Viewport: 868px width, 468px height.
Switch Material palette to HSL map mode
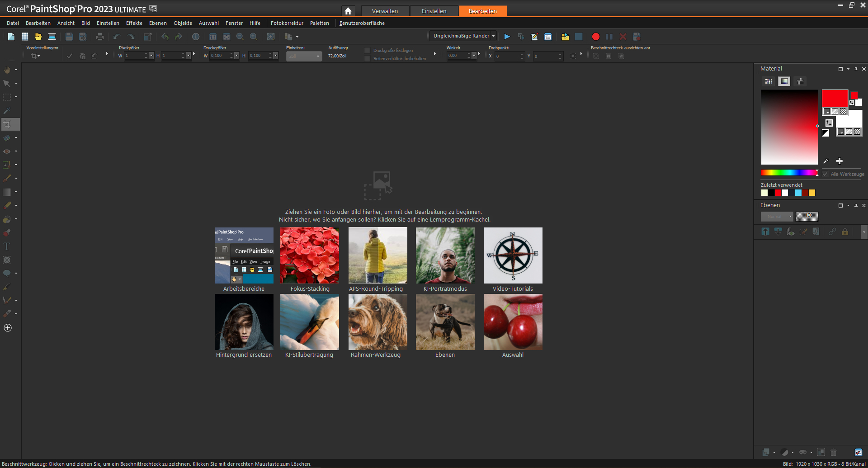click(x=784, y=81)
